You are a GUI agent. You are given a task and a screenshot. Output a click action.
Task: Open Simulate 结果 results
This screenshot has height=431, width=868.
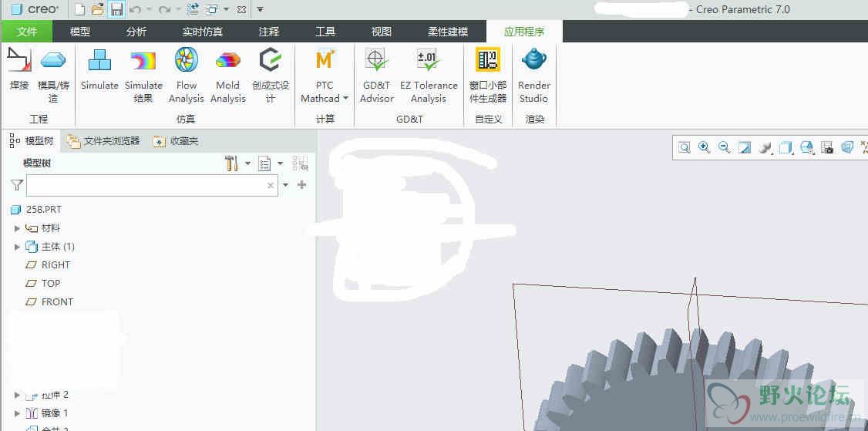pyautogui.click(x=143, y=76)
